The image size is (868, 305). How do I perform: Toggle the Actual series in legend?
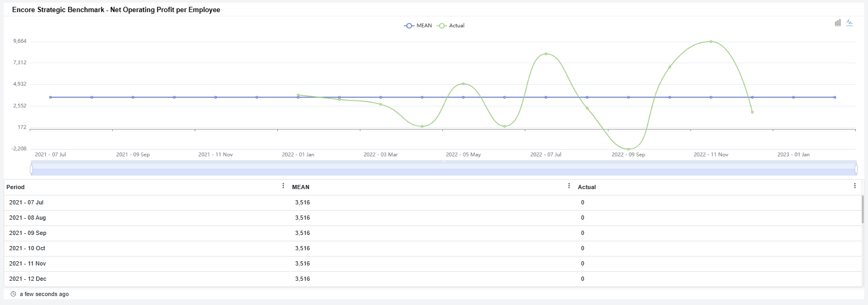[x=451, y=25]
